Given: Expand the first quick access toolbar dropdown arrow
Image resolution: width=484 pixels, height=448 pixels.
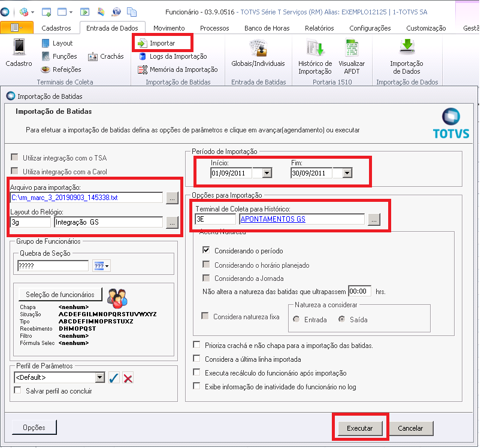Looking at the screenshot, I should click(32, 13).
